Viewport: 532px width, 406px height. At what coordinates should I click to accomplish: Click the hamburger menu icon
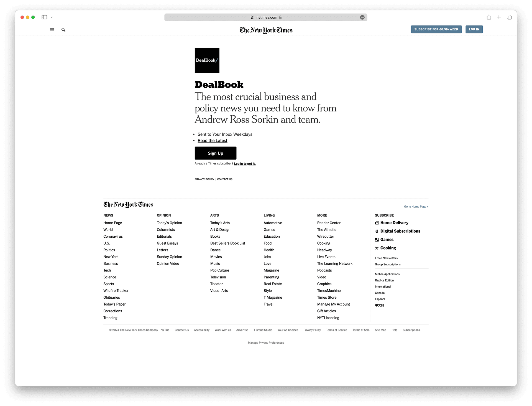click(x=52, y=29)
